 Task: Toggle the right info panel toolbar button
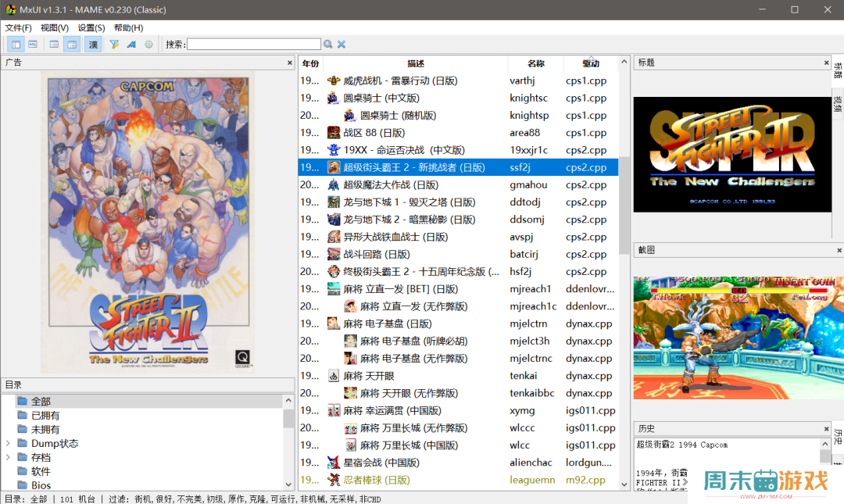(72, 45)
